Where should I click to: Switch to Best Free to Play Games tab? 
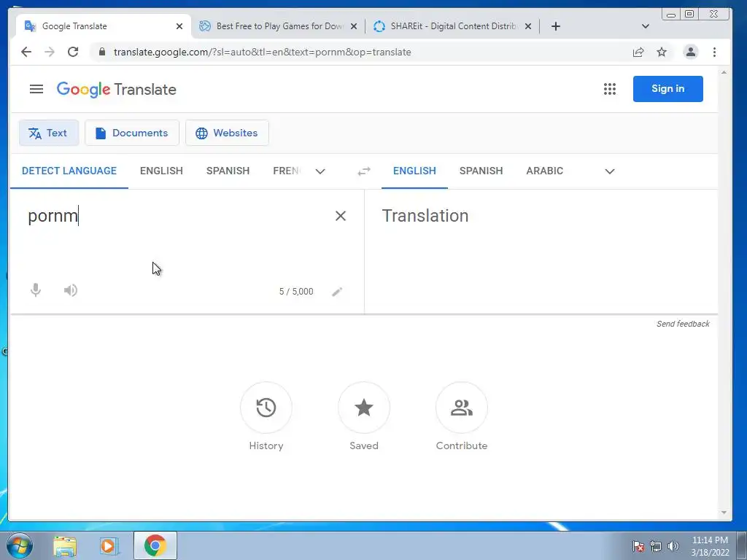(279, 26)
